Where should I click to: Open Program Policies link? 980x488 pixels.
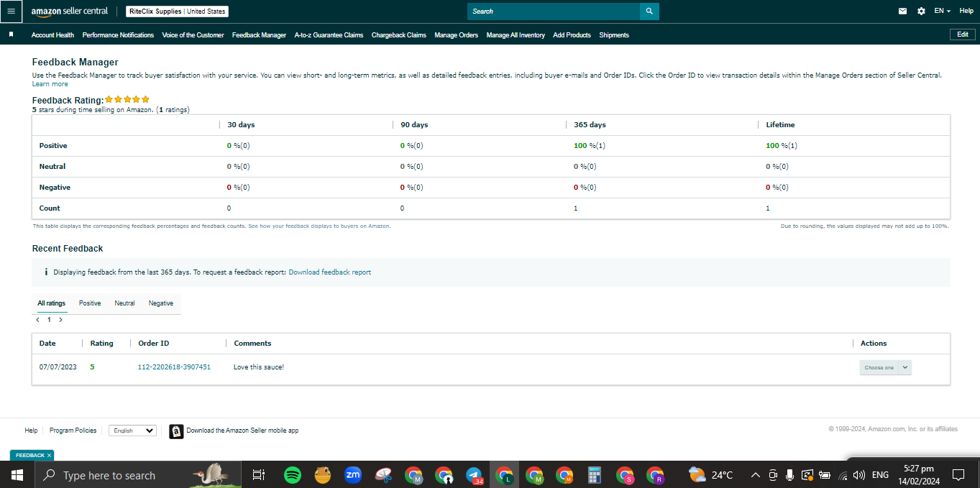pyautogui.click(x=73, y=431)
